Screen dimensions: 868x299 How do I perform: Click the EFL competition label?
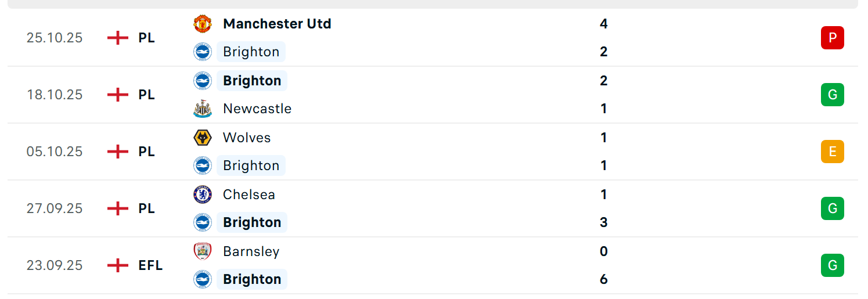150,265
